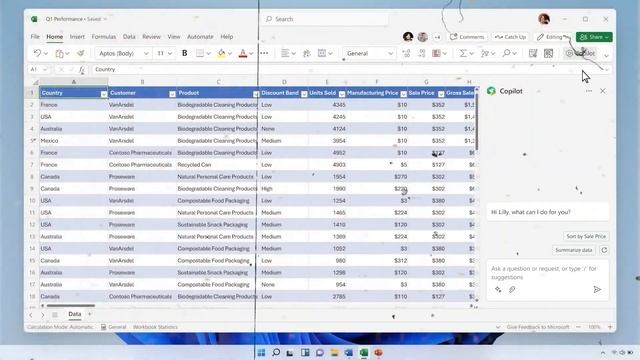This screenshot has width=640, height=360.
Task: Click the zoom in plus on status bar
Action: (610, 327)
